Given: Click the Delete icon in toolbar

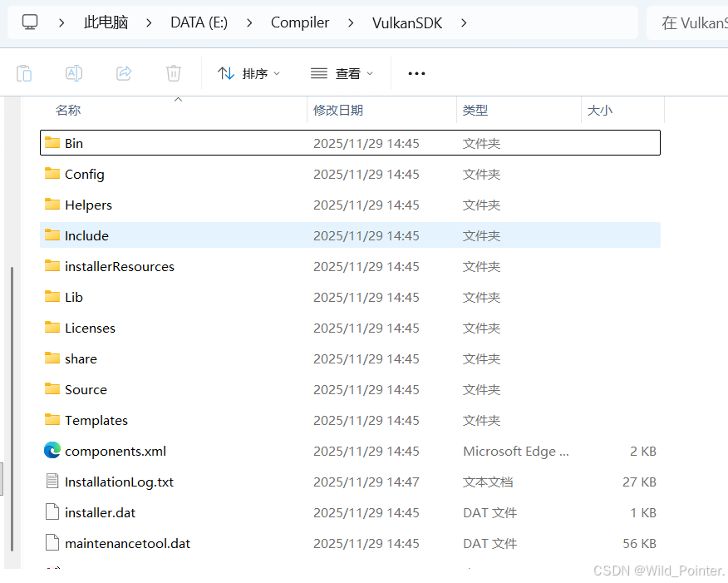Looking at the screenshot, I should [x=173, y=73].
